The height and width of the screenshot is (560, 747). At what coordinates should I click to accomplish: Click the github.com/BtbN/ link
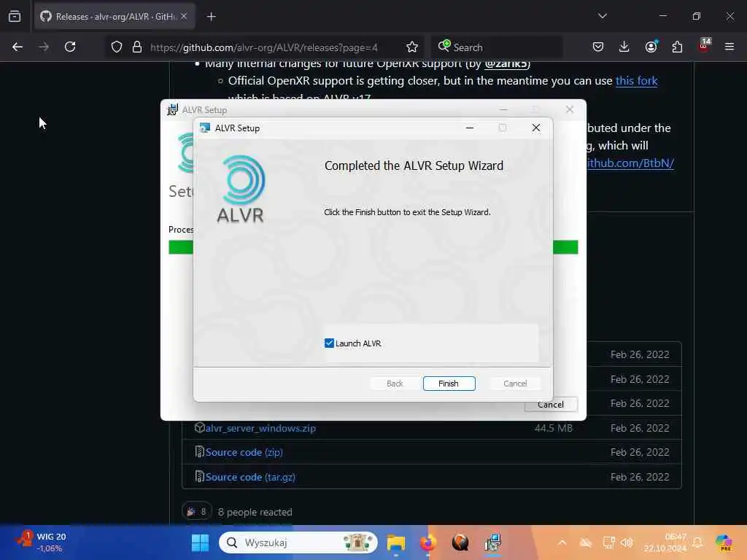630,163
